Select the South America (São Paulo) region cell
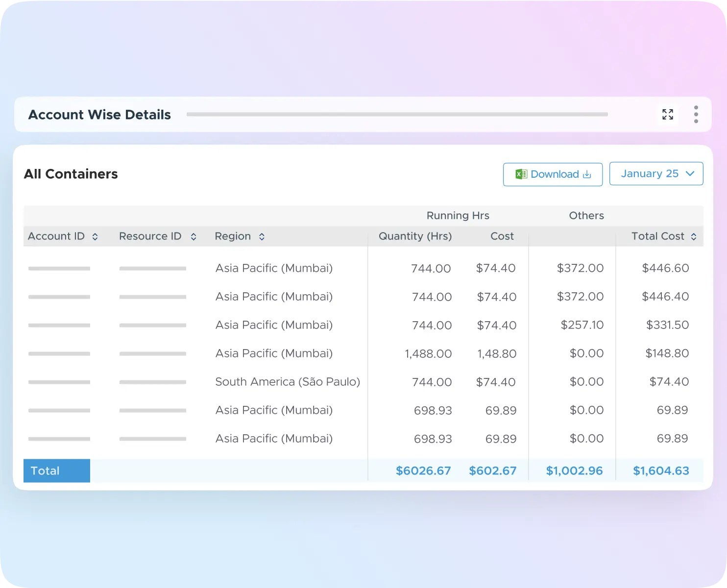This screenshot has width=727, height=588. coord(288,382)
